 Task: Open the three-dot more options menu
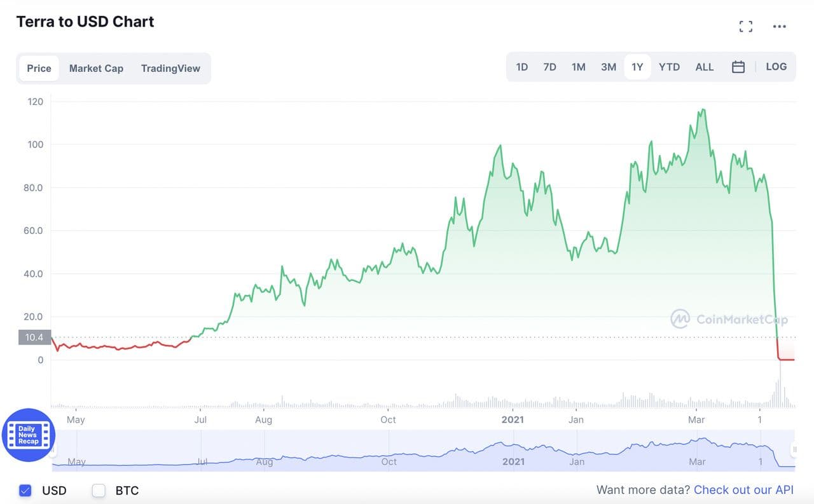(779, 27)
